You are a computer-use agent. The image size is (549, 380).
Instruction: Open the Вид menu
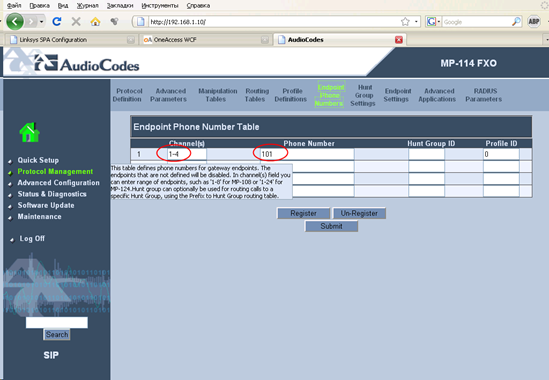coord(63,5)
